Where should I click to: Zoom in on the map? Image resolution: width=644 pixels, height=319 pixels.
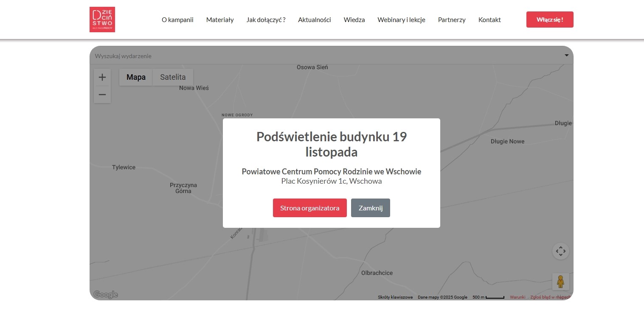(102, 77)
